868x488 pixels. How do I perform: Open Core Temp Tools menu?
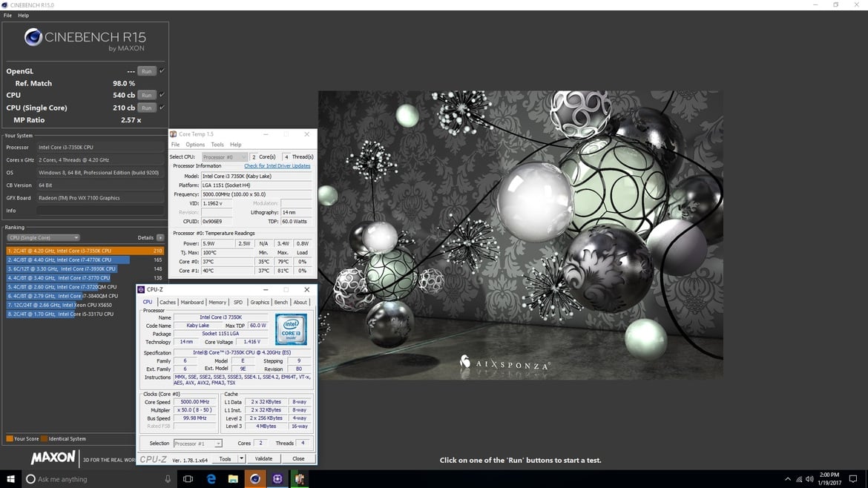click(217, 145)
